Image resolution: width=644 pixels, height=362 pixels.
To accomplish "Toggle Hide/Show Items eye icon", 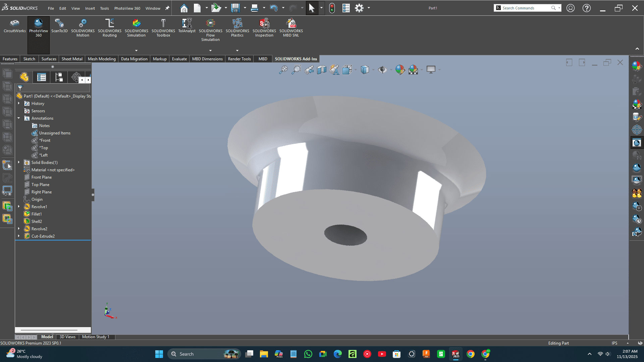I will pyautogui.click(x=382, y=70).
